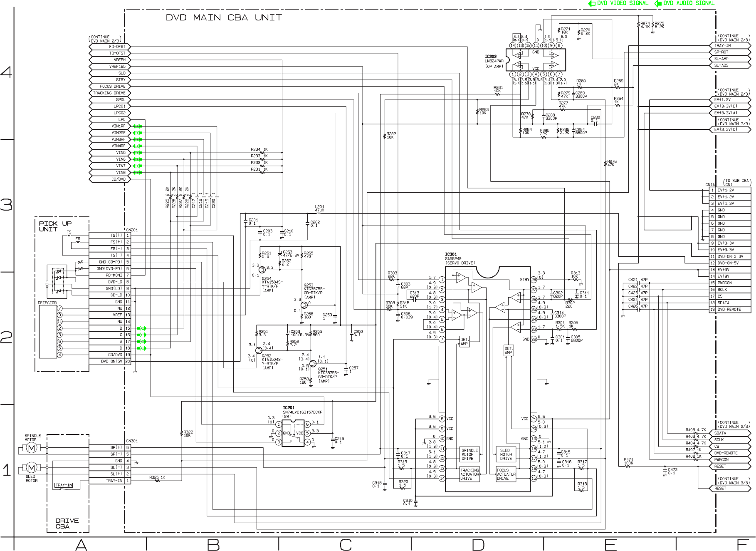756x551 pixels.
Task: Click CN1A pin 19 DVD-REMOTE
Action: pyautogui.click(x=730, y=310)
